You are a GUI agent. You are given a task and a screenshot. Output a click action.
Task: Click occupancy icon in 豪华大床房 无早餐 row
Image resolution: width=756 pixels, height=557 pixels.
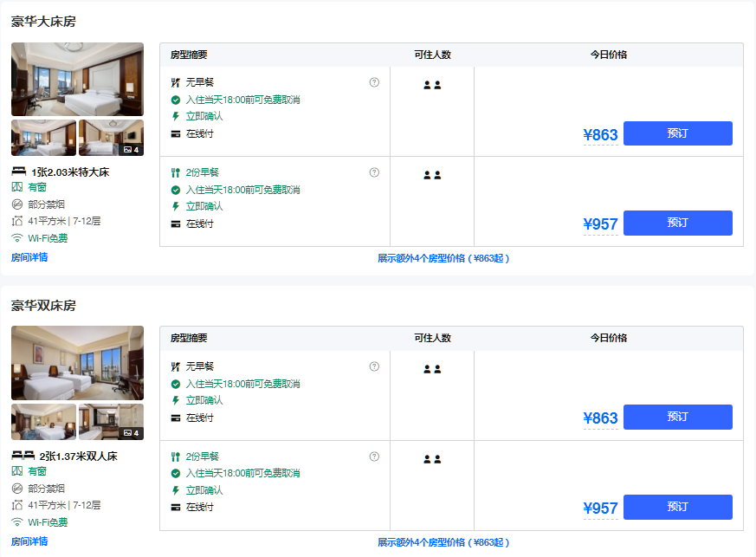tap(432, 85)
